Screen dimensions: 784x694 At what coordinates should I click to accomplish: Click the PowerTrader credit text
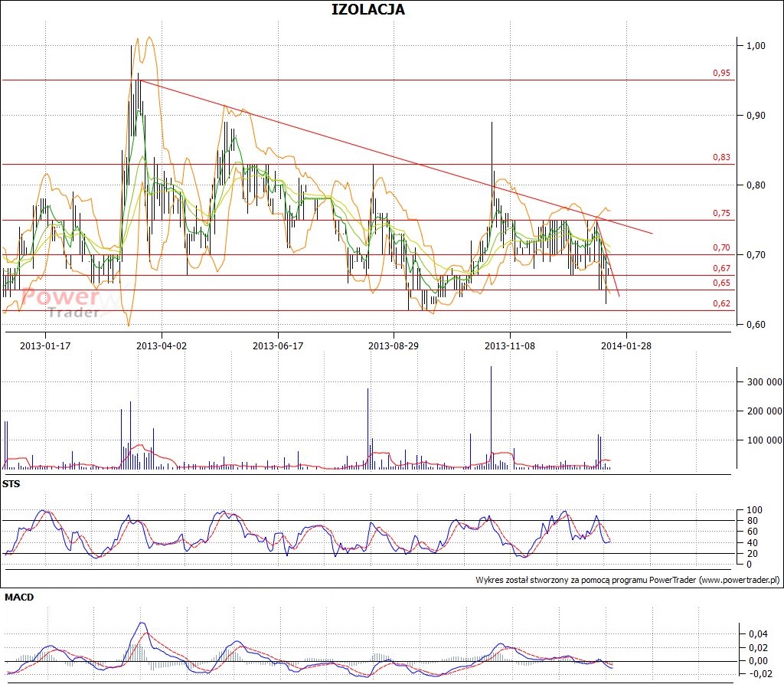628,581
